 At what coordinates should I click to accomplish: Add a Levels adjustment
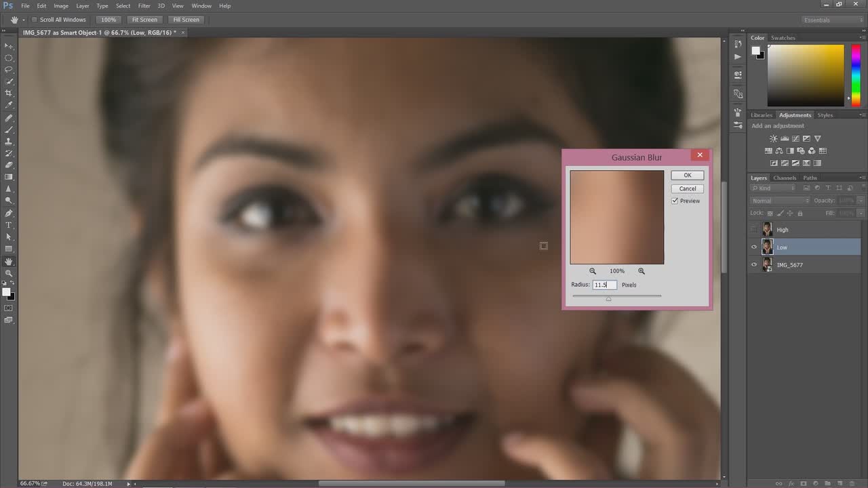coord(785,139)
